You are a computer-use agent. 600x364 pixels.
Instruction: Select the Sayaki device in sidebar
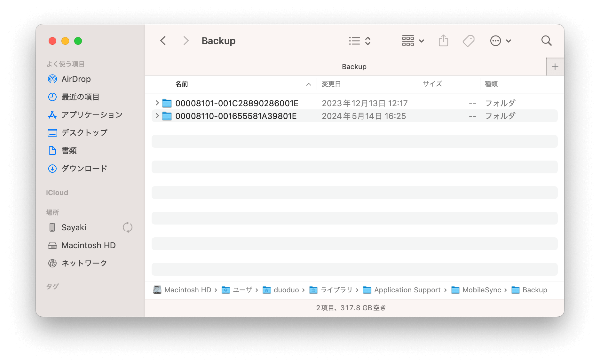click(x=74, y=227)
